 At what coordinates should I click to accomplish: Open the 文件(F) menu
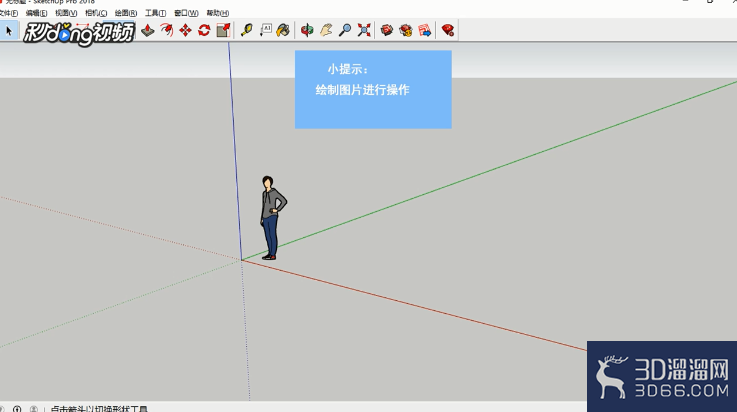point(8,13)
